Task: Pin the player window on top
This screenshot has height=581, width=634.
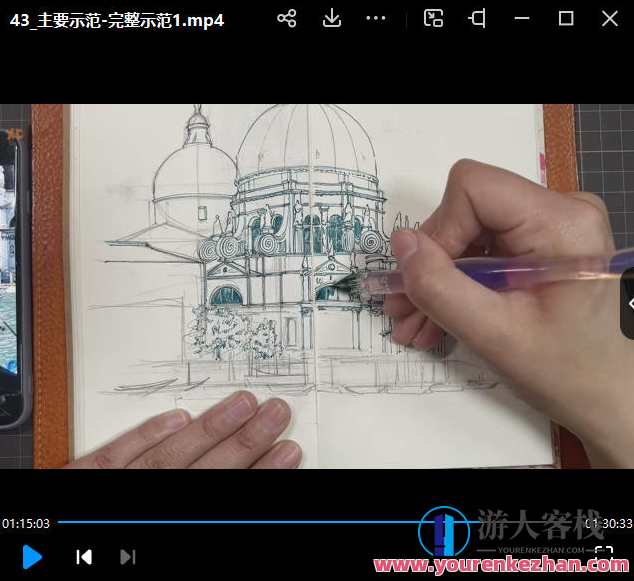Action: [479, 18]
